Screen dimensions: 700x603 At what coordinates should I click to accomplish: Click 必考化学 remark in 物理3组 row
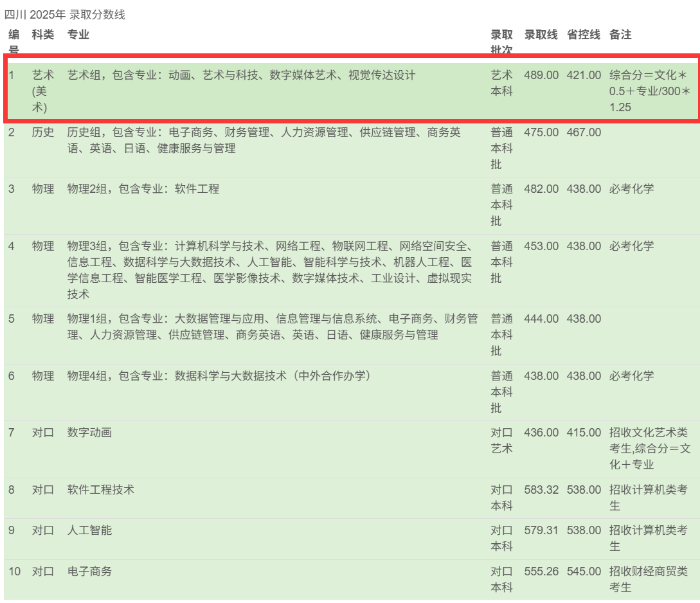(632, 246)
